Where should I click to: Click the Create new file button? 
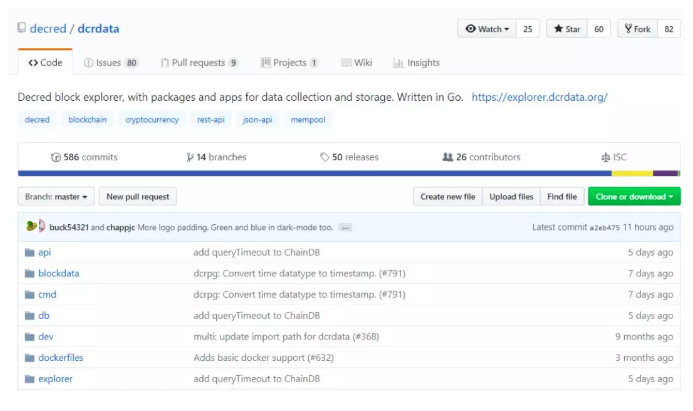tap(448, 197)
